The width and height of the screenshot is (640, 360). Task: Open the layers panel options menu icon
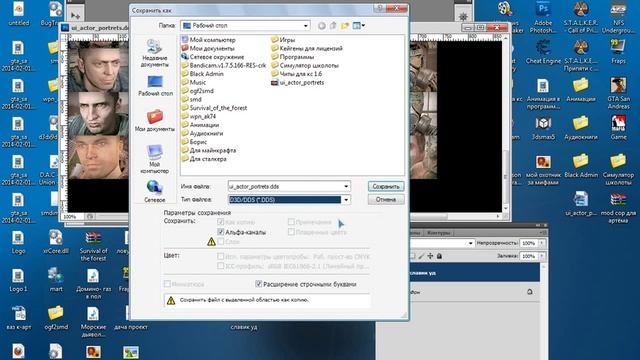click(542, 233)
